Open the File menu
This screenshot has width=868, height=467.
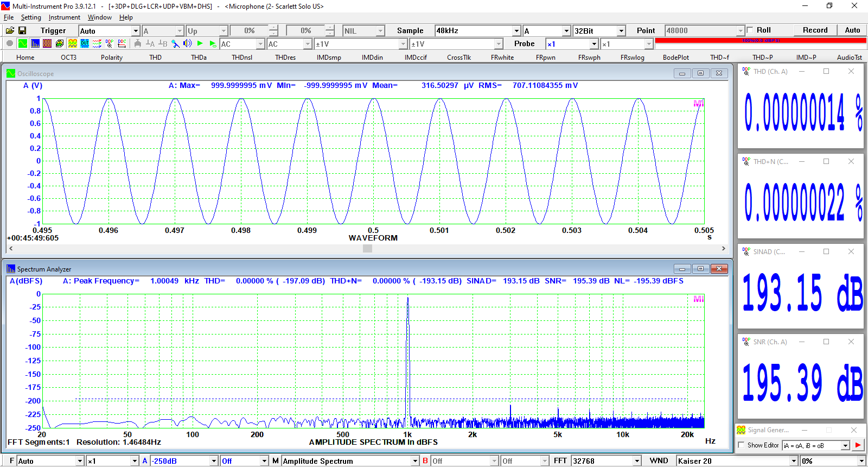9,17
